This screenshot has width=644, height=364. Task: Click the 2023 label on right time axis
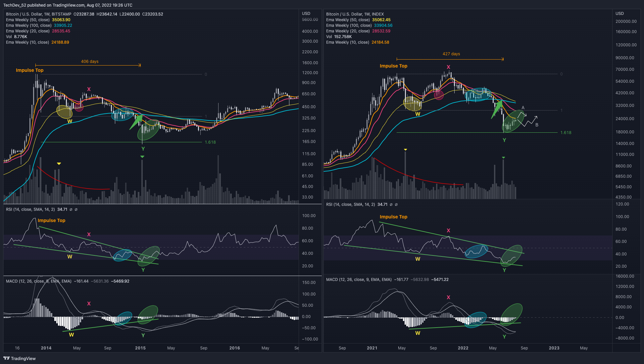pos(554,348)
